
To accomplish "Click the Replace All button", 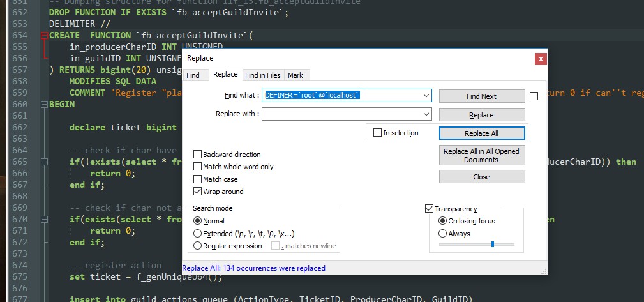I will tap(481, 133).
